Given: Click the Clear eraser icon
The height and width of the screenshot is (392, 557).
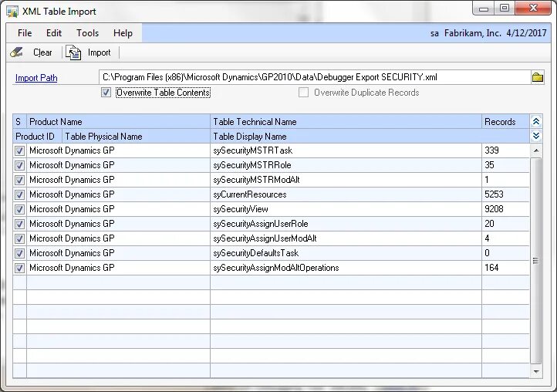Looking at the screenshot, I should pyautogui.click(x=16, y=52).
